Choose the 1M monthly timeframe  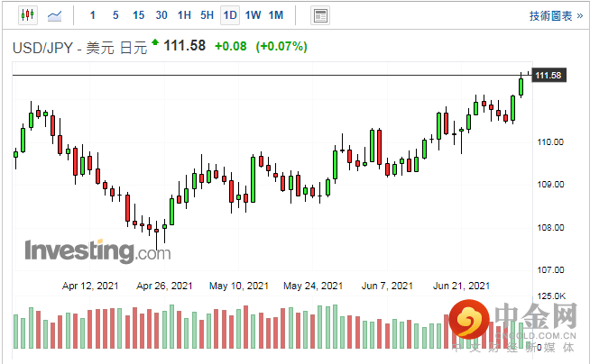(276, 15)
